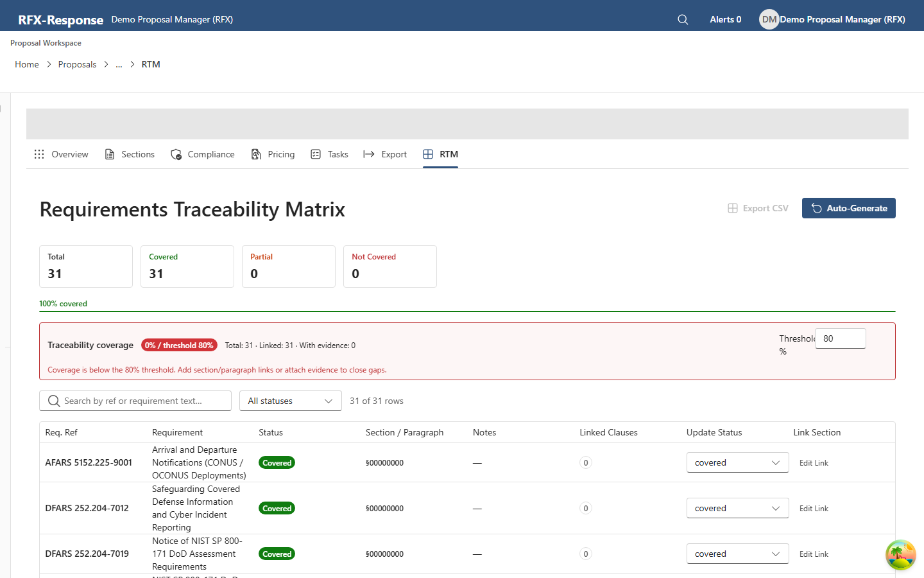
Task: Switch to the Pricing tab
Action: pyautogui.click(x=273, y=154)
